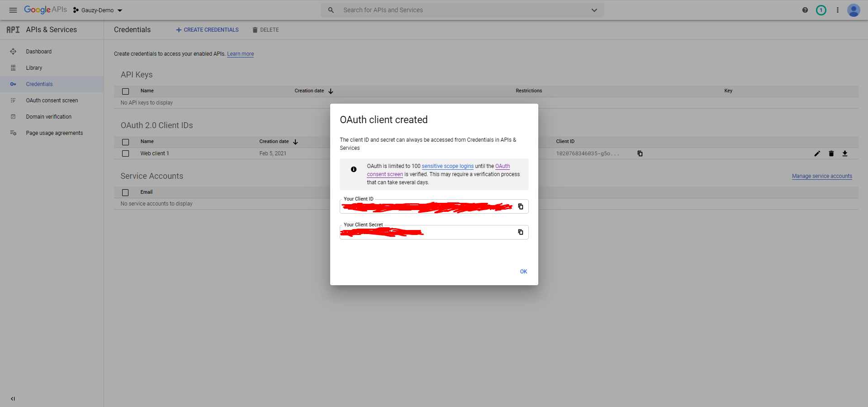Viewport: 868px width, 407px height.
Task: Click the Key column header
Action: point(728,91)
